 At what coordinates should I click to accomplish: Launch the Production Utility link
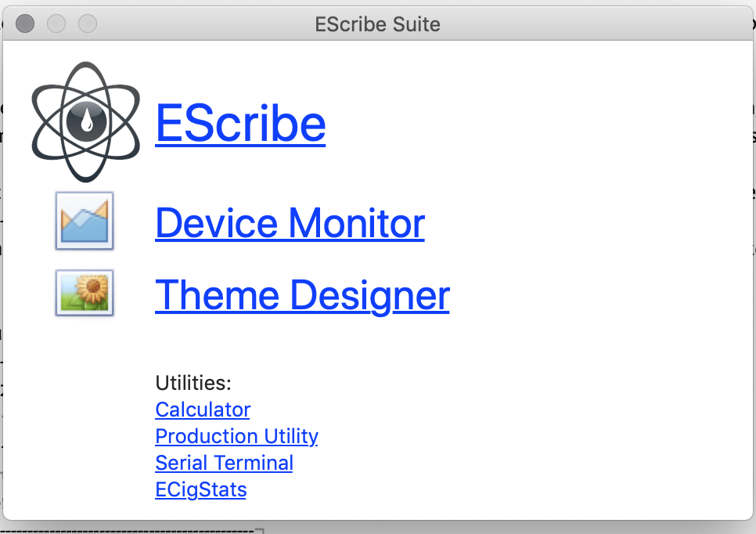click(x=236, y=436)
